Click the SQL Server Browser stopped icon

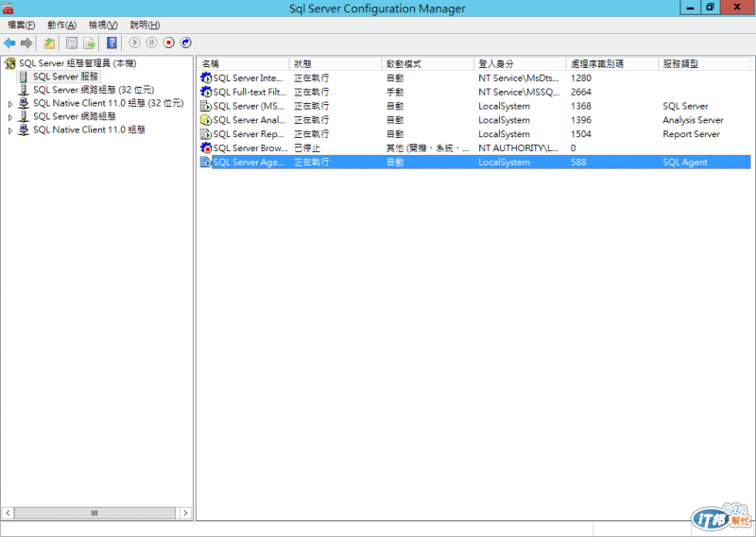click(206, 147)
